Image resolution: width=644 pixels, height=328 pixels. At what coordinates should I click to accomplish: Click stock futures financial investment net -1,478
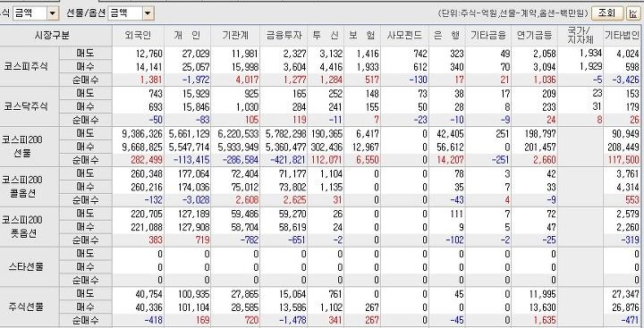pyautogui.click(x=292, y=321)
